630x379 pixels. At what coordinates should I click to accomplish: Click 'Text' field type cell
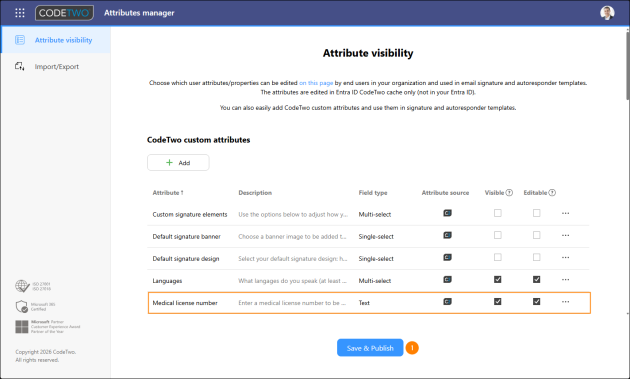point(364,303)
